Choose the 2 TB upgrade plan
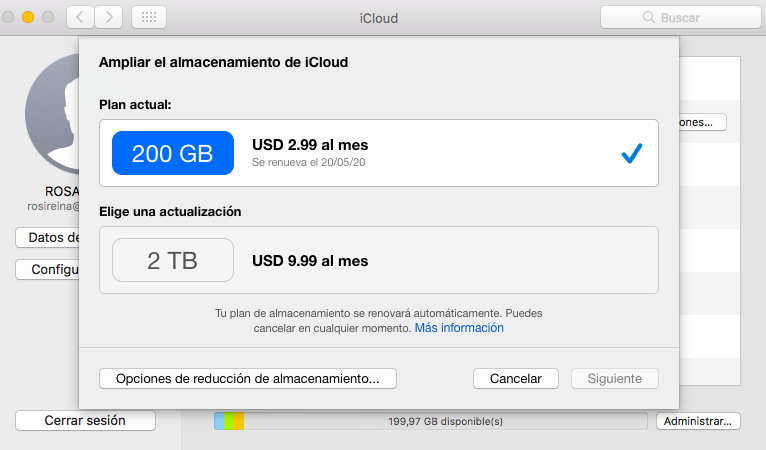 point(172,261)
